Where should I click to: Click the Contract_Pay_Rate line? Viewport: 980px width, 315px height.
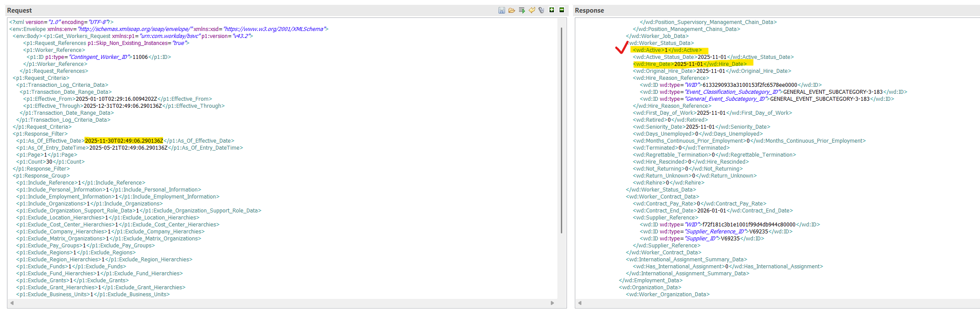700,203
